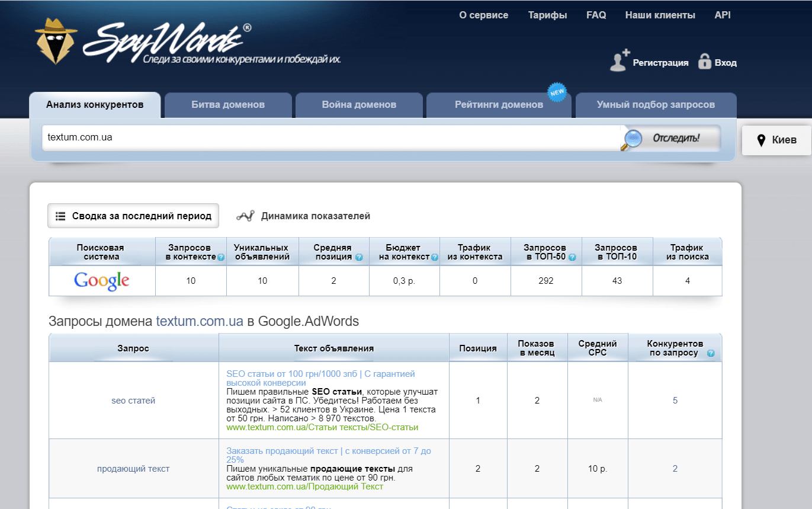Image resolution: width=812 pixels, height=509 pixels.
Task: Click the Позиция column header
Action: [478, 348]
